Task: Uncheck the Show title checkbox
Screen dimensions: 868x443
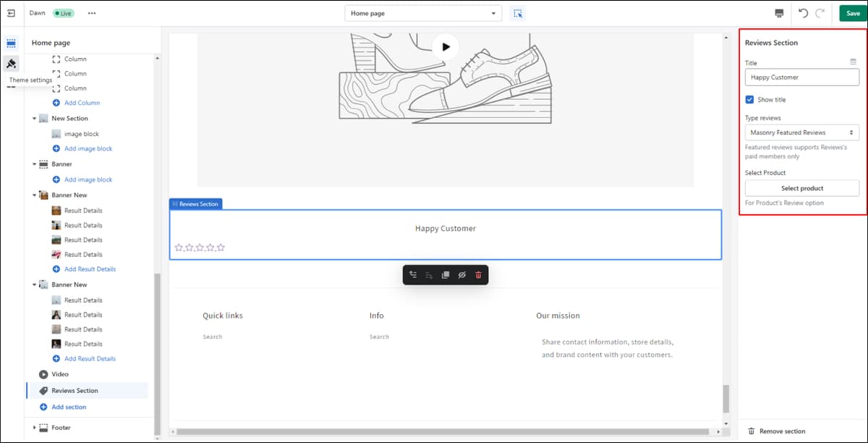Action: [749, 100]
